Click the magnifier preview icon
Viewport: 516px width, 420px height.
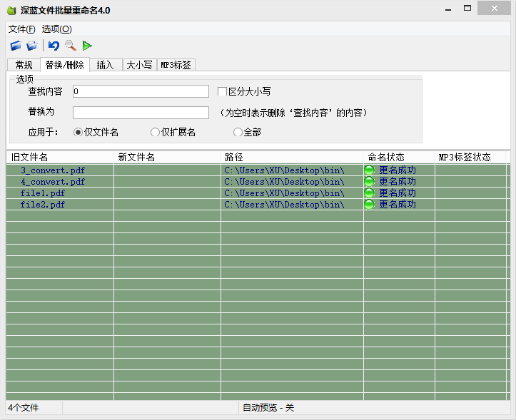[70, 46]
